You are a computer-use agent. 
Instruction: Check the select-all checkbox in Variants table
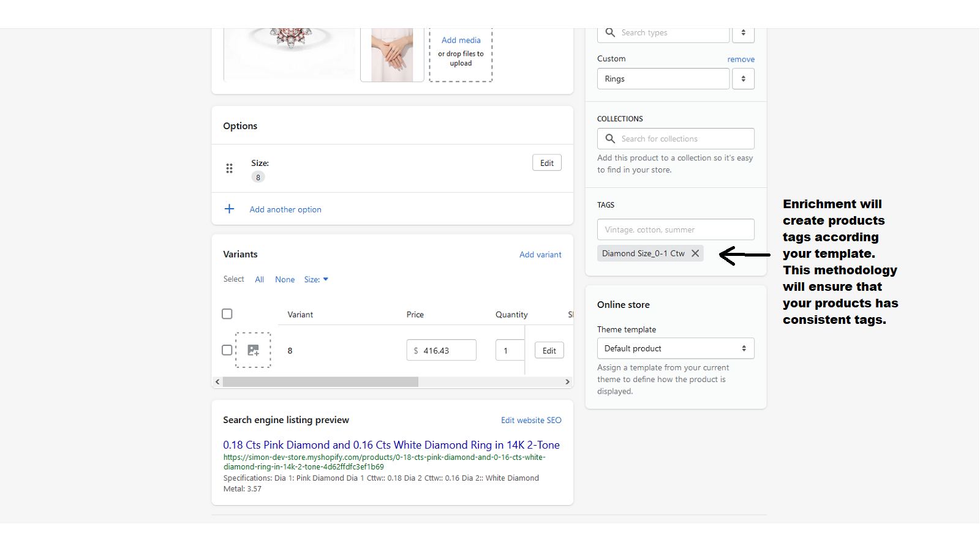tap(227, 313)
